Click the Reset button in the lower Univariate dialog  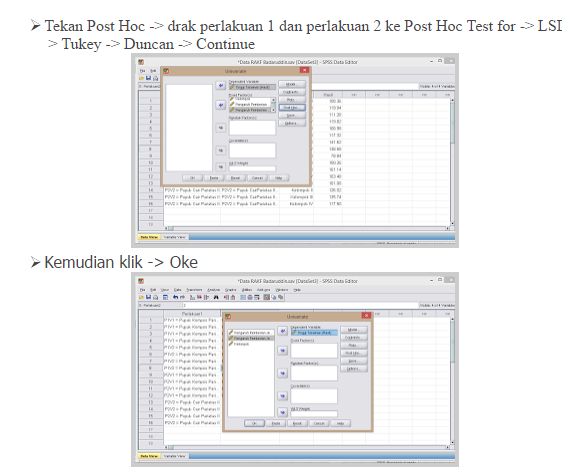click(297, 423)
